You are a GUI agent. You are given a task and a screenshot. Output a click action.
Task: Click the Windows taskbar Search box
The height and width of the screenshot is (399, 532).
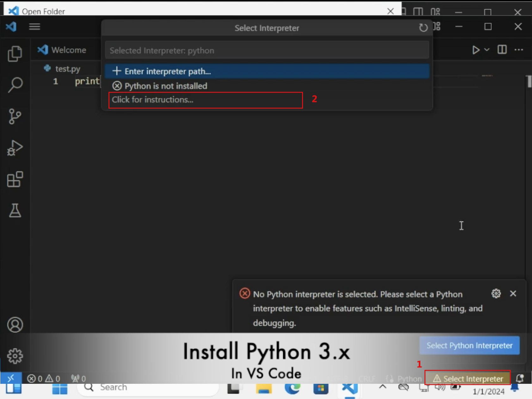pos(148,388)
